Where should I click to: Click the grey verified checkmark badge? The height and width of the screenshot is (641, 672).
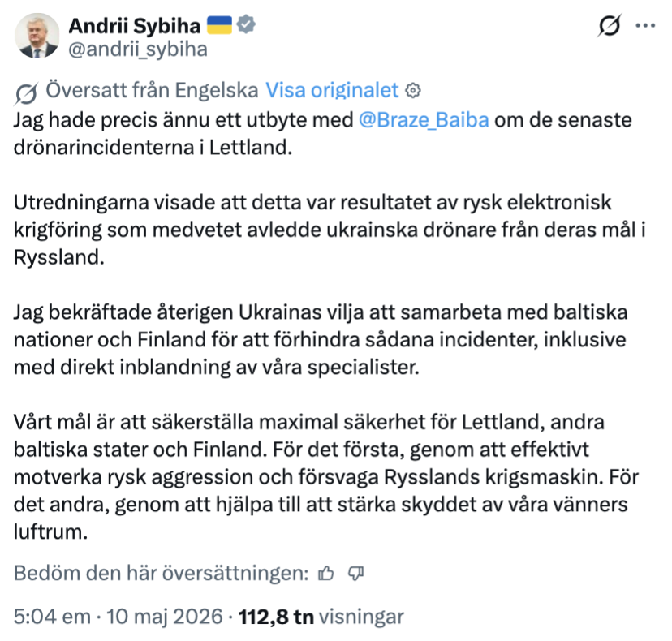pos(246,24)
